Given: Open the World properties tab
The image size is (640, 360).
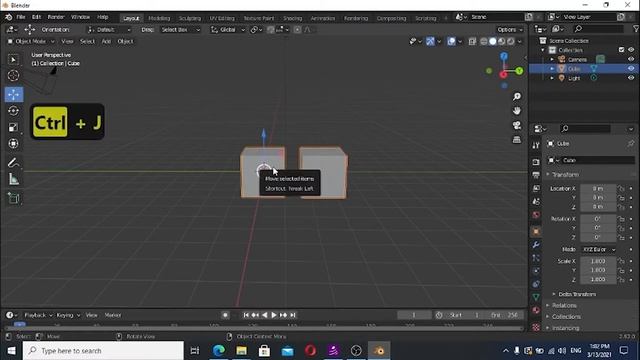Looking at the screenshot, I should tap(536, 215).
